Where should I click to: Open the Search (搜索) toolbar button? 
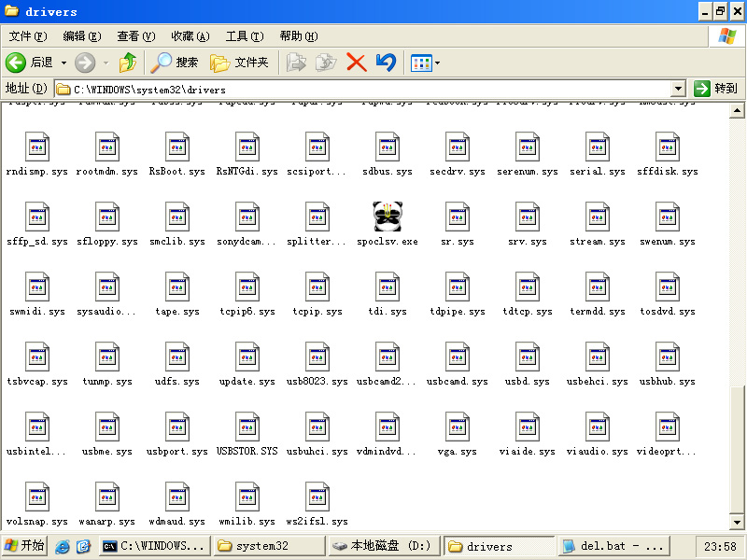point(175,63)
